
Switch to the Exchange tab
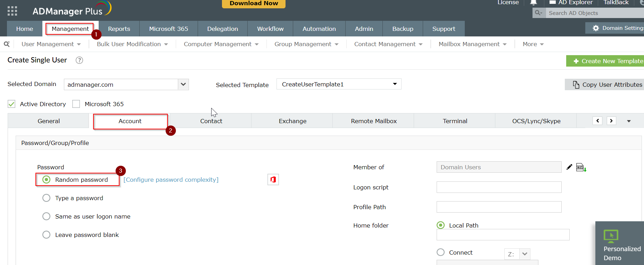click(292, 121)
